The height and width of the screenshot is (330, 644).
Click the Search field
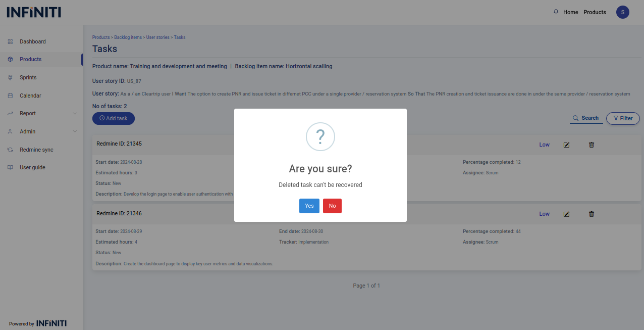click(x=586, y=118)
